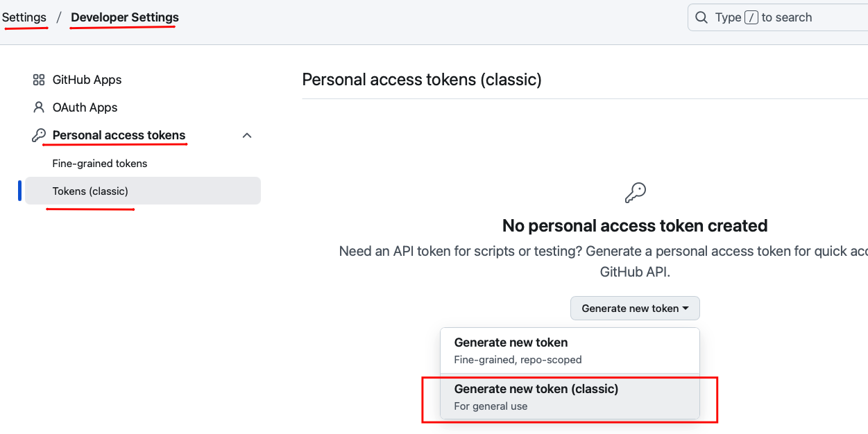This screenshot has width=868, height=434.
Task: Click the magnifier icon in search bar
Action: point(702,17)
